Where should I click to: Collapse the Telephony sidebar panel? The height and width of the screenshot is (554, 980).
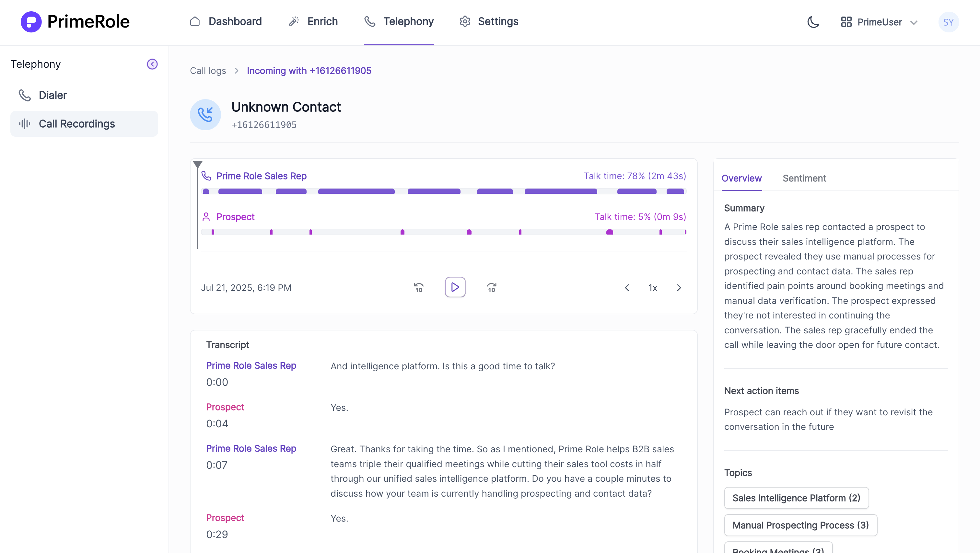coord(152,64)
